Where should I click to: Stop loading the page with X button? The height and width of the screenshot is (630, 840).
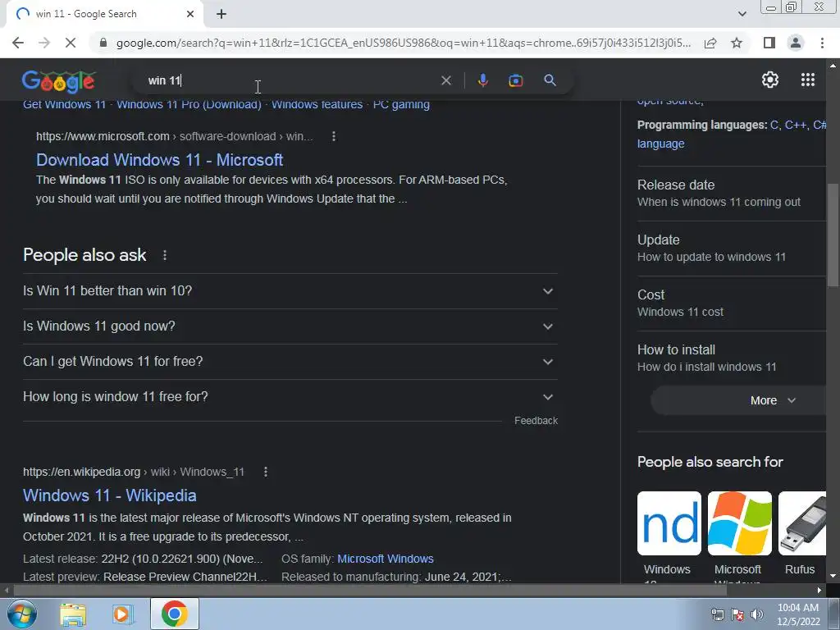[71, 43]
